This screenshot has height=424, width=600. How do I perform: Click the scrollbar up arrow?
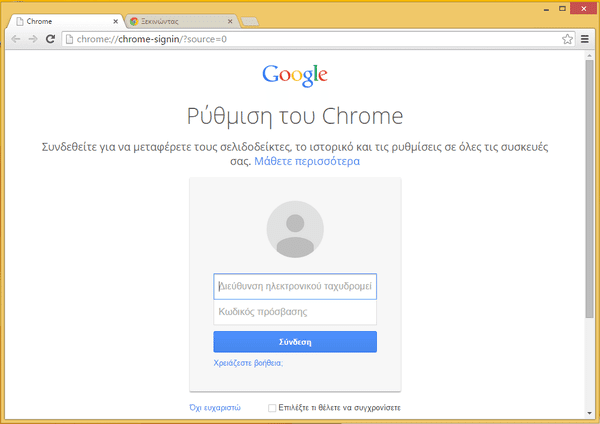[x=589, y=56]
